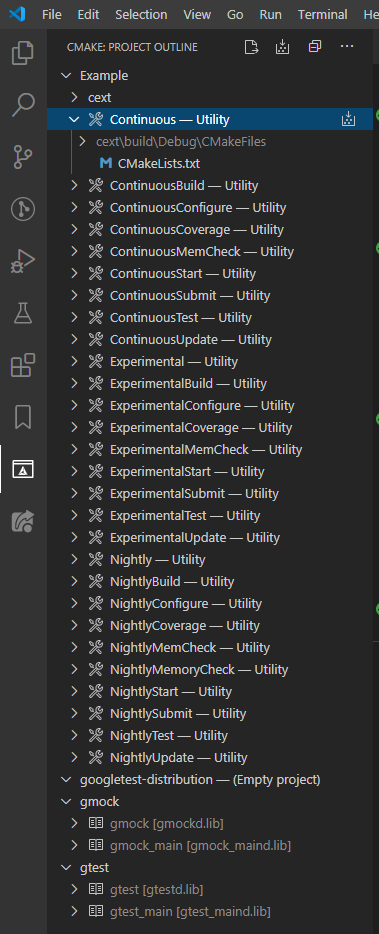Click build-all icon in Project Outline header
Screen dimensions: 379x934
tap(282, 47)
